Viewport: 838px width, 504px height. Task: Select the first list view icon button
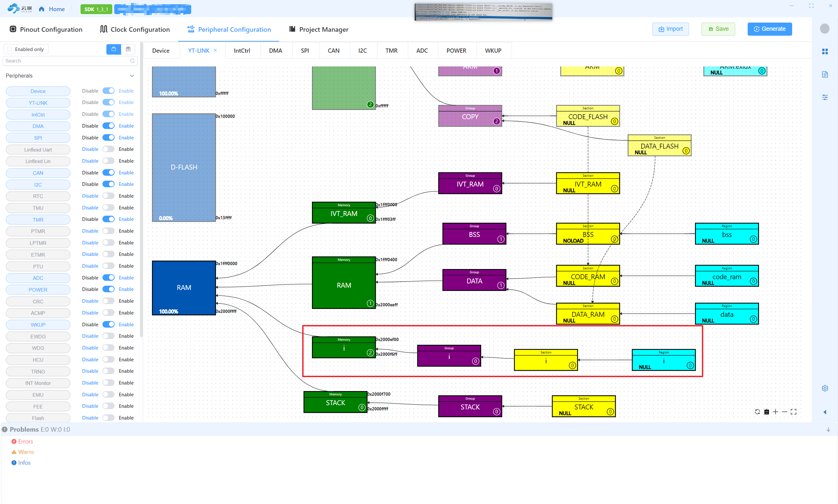point(114,49)
